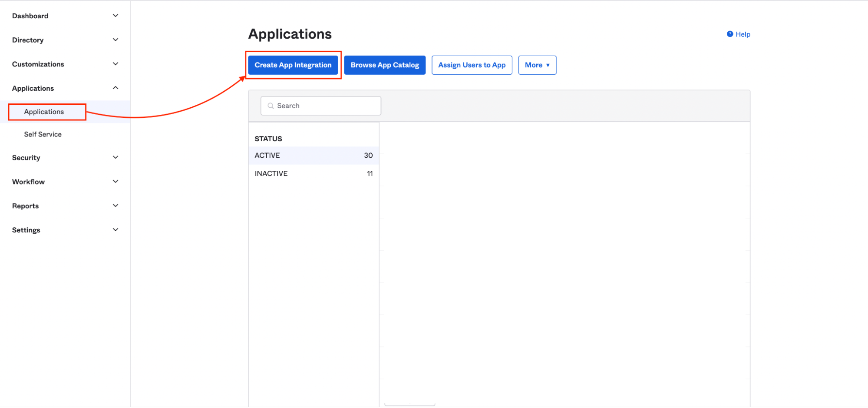Screen dimensions: 868x408
Task: Expand the Security section chevron
Action: (x=116, y=157)
